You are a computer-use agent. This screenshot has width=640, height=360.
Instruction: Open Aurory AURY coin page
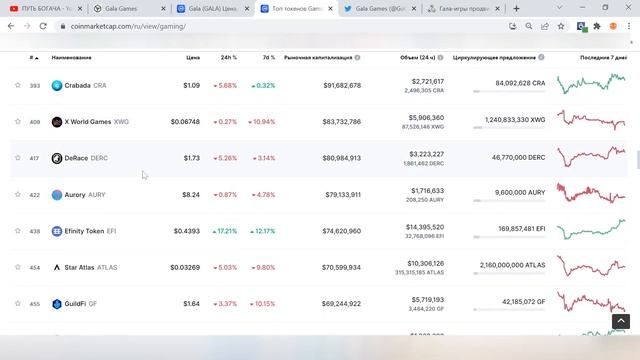pyautogui.click(x=85, y=195)
